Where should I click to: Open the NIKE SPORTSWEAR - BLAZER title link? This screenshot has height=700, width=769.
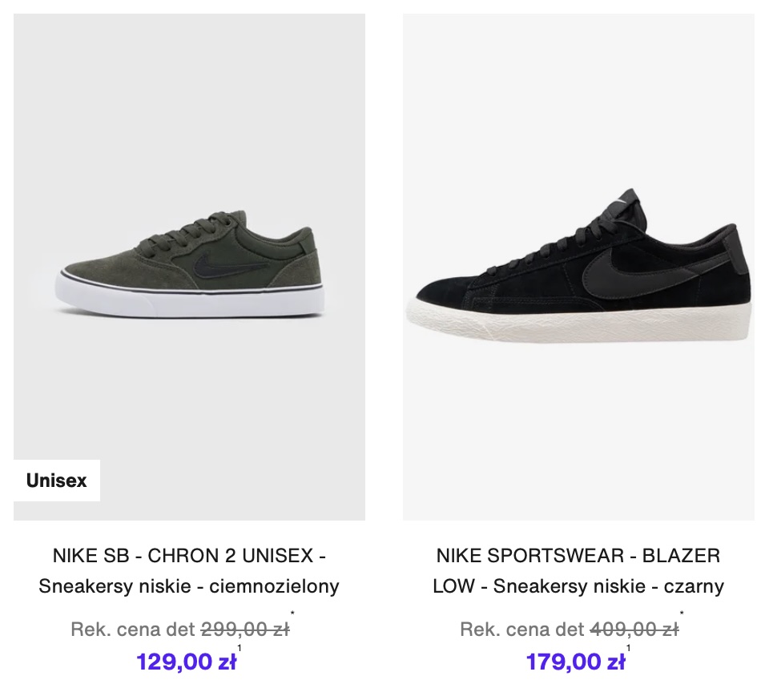(x=578, y=555)
